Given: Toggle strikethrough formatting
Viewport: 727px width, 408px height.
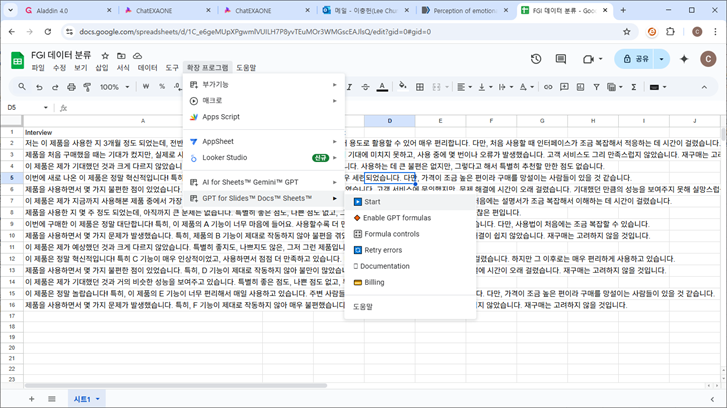Looking at the screenshot, I should (365, 87).
